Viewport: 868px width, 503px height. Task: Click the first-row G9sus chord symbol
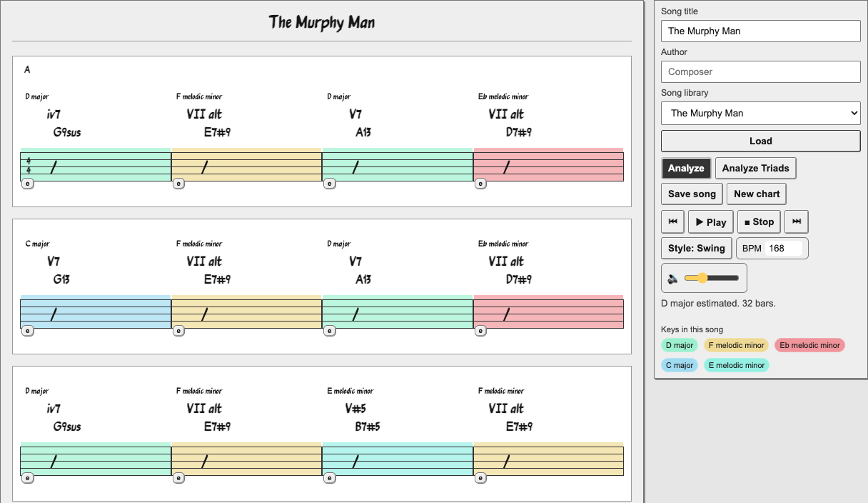[x=67, y=132]
